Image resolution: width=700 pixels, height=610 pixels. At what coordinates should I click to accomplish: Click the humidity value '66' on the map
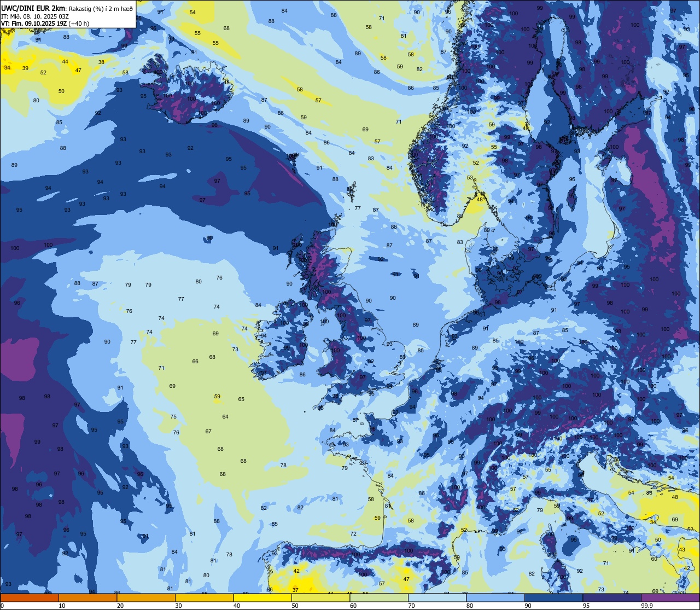point(195,361)
